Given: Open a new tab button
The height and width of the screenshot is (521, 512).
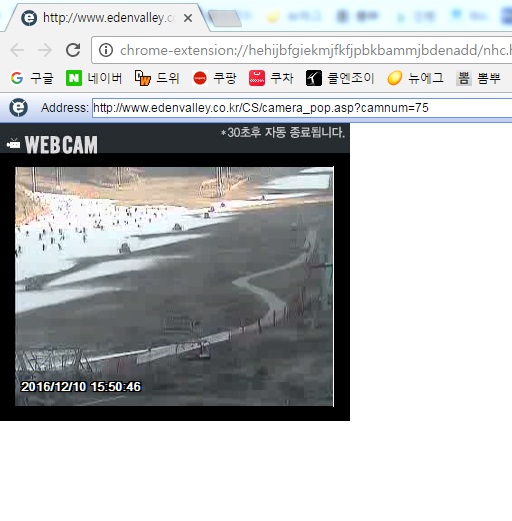Looking at the screenshot, I should click(225, 18).
